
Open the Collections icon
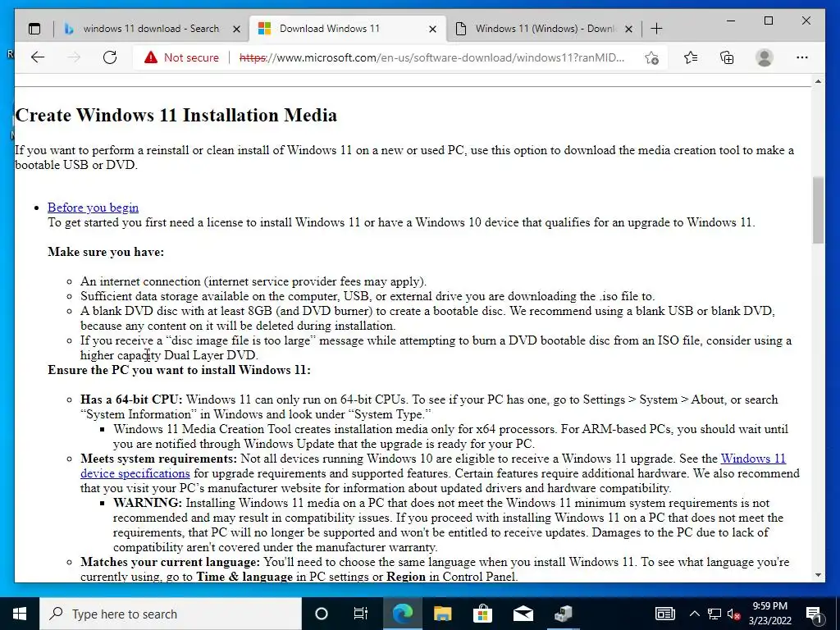pyautogui.click(x=727, y=57)
